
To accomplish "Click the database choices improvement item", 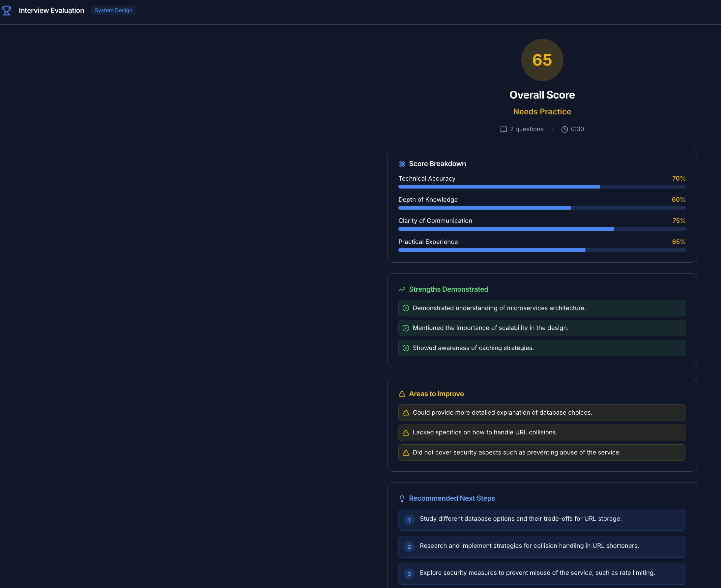I will tap(541, 413).
